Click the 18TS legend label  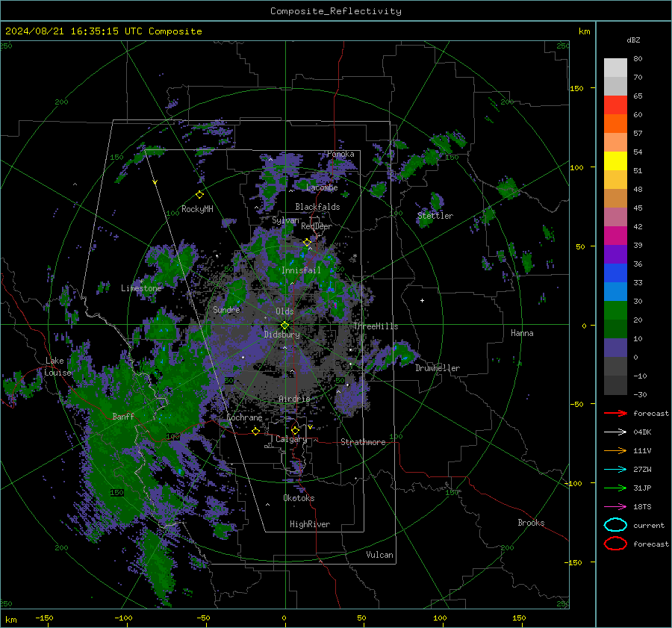coord(642,507)
